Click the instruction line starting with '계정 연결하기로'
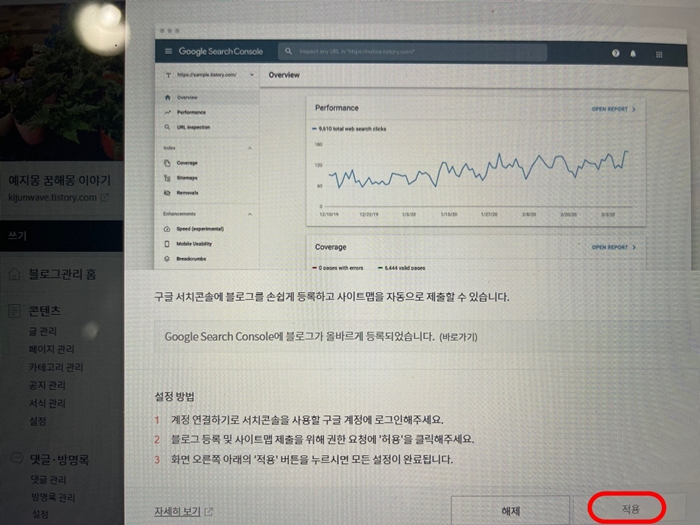This screenshot has width=700, height=525. coord(307,420)
